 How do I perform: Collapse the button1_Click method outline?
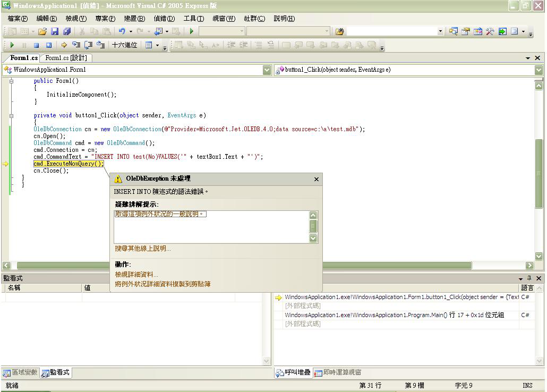[11, 115]
